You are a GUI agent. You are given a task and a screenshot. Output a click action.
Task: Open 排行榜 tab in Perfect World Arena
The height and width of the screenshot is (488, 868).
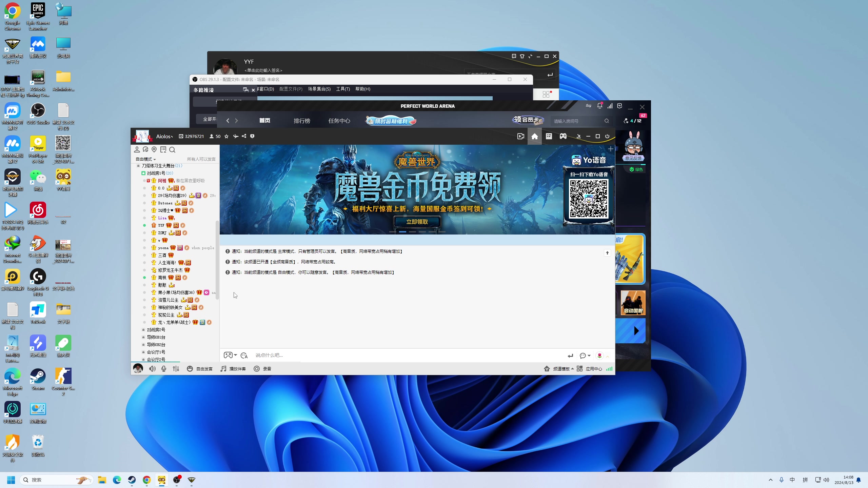(x=302, y=121)
